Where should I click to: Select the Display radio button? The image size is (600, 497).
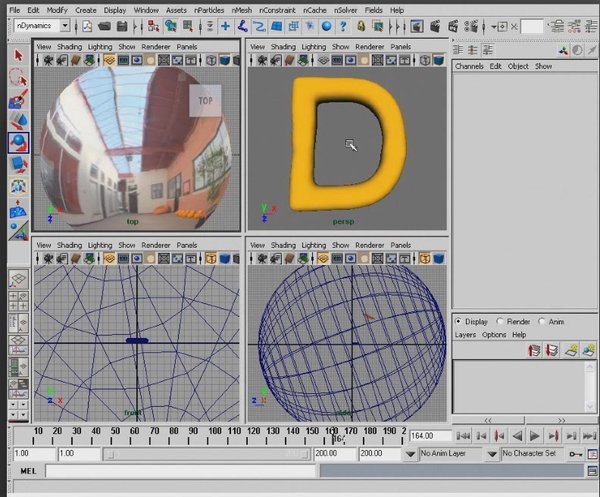point(459,321)
